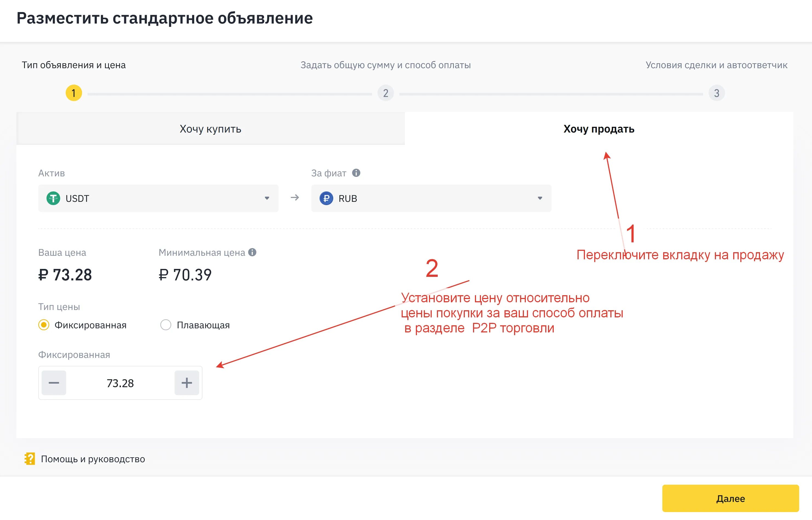Click the USDT Tether coin icon
Viewport: 812px width, 520px height.
click(x=53, y=198)
